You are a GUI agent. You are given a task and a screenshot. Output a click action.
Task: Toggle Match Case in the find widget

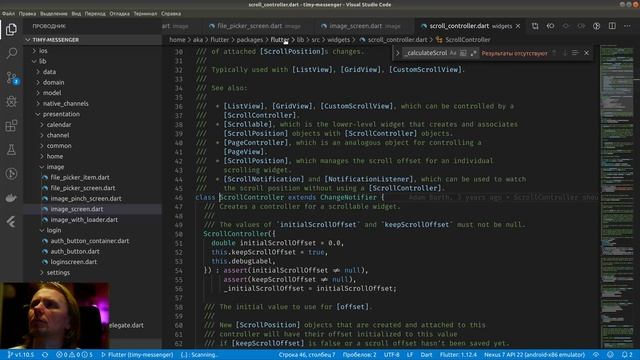click(453, 53)
